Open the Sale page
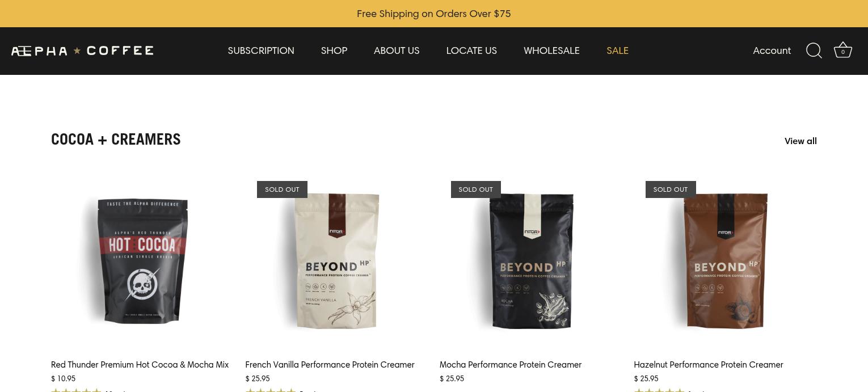The image size is (868, 392). (617, 50)
